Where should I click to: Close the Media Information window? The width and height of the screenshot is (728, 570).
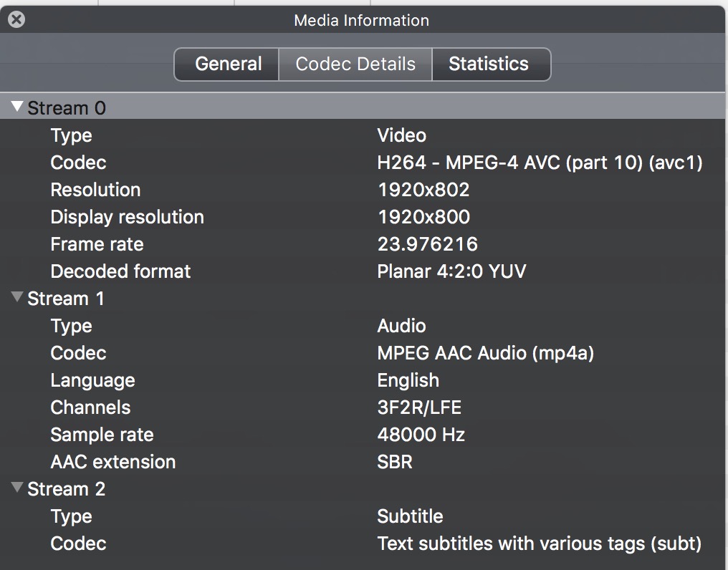[16, 20]
